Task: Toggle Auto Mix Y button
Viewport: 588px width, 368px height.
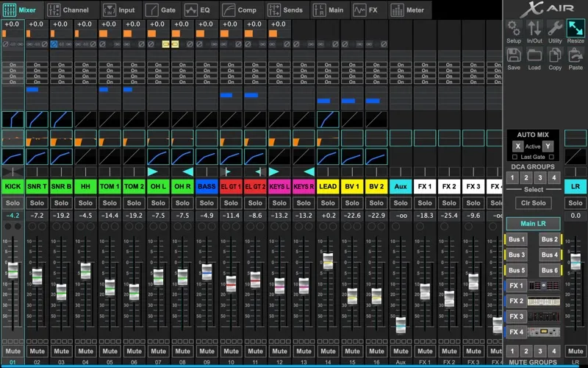Action: 548,146
